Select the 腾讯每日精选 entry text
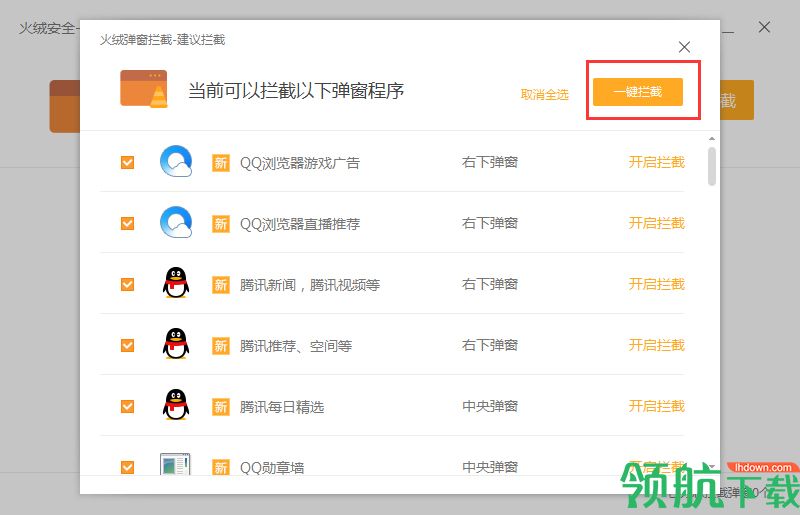Image resolution: width=800 pixels, height=515 pixels. (x=282, y=407)
